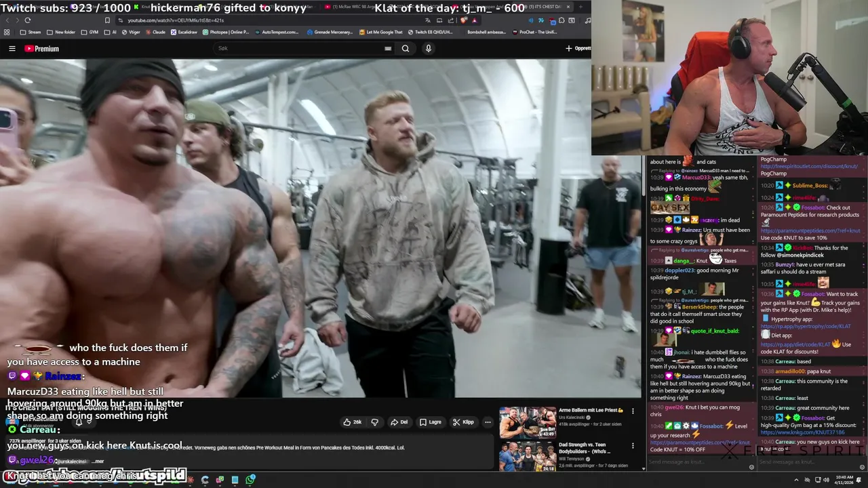
Task: Click the Brave shields icon in address bar
Action: (464, 20)
